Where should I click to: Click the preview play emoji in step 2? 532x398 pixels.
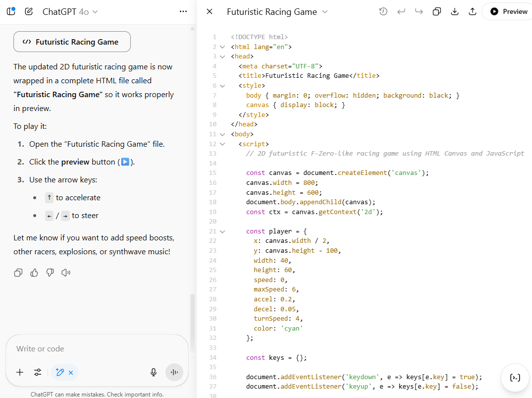(x=125, y=162)
